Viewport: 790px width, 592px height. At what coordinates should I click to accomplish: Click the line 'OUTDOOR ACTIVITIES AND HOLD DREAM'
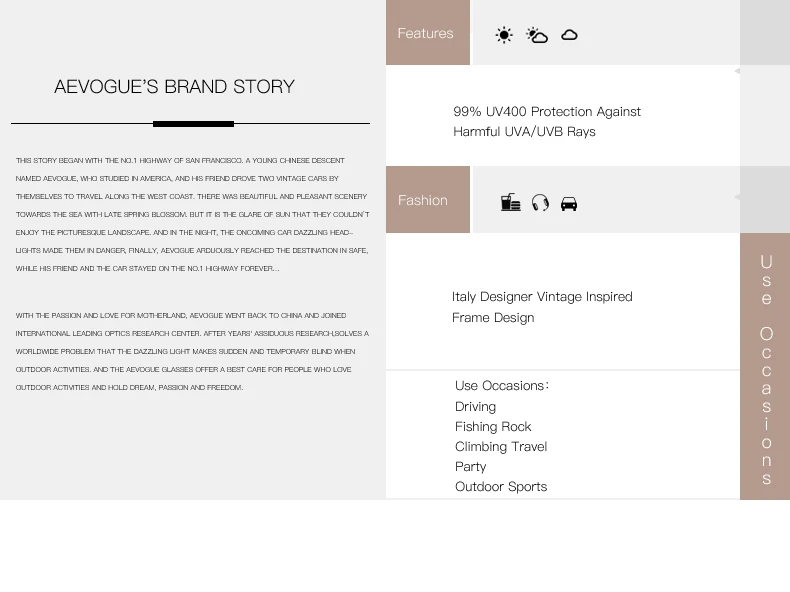click(129, 387)
